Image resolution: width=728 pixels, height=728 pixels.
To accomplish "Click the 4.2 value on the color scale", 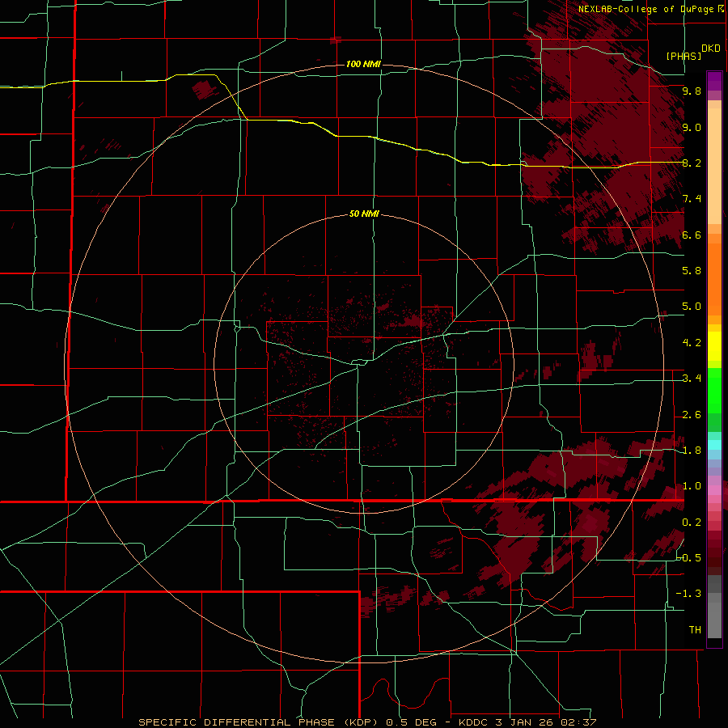I will click(692, 343).
